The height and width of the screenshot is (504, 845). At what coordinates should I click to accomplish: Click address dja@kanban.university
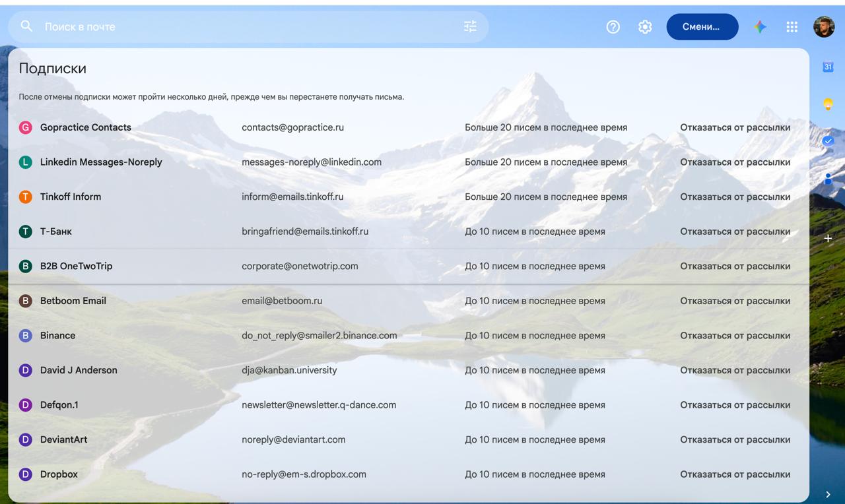[x=289, y=370]
